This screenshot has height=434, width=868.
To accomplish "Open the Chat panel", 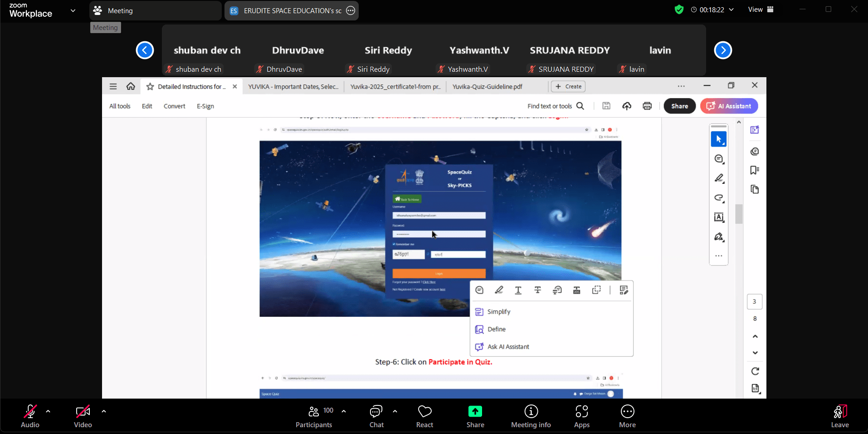I will pos(376,416).
